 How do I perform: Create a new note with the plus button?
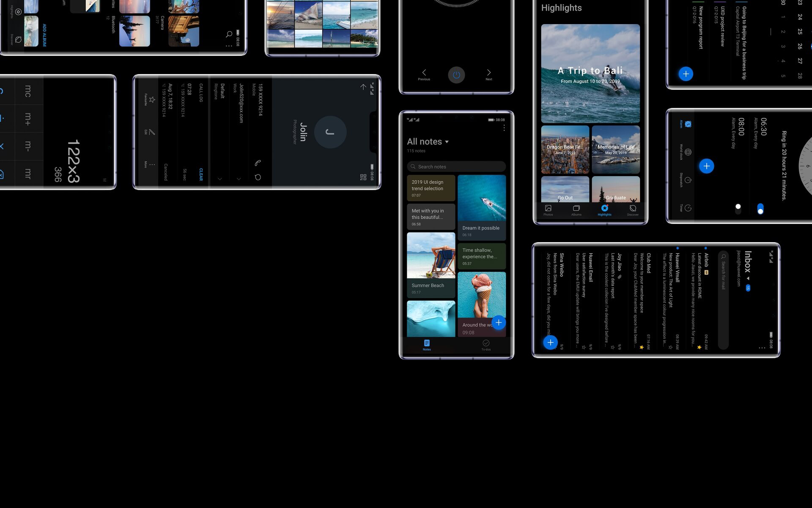(x=499, y=323)
